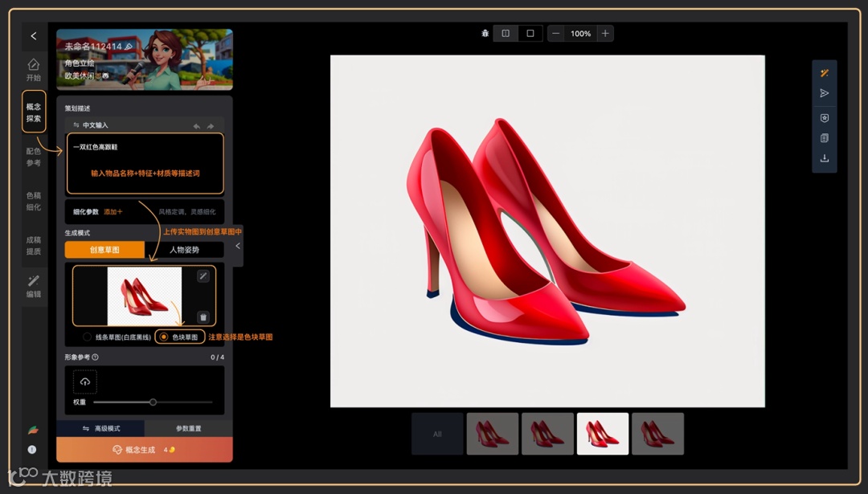Open the 色稿细化 sidebar tab
This screenshot has height=494, width=868.
(34, 201)
